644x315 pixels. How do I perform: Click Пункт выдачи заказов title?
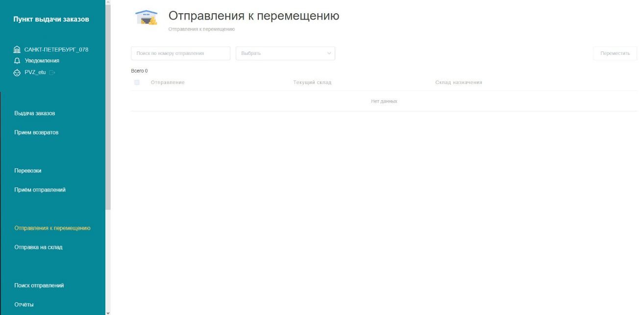pyautogui.click(x=51, y=19)
